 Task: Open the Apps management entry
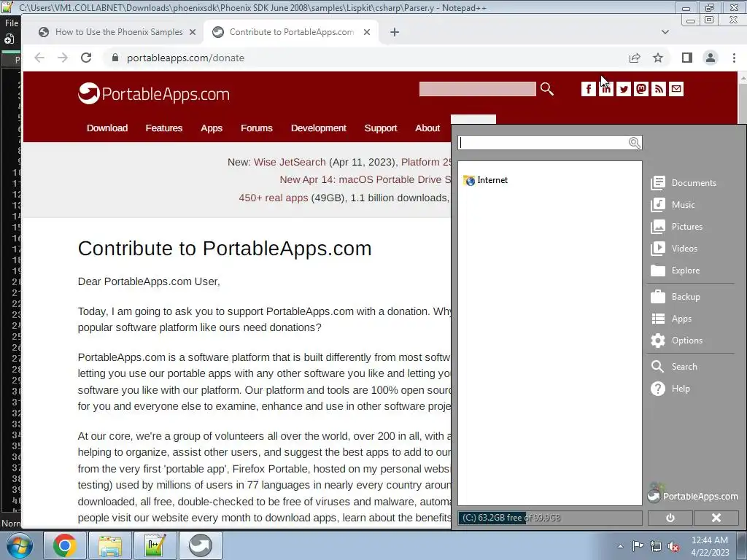click(x=671, y=319)
